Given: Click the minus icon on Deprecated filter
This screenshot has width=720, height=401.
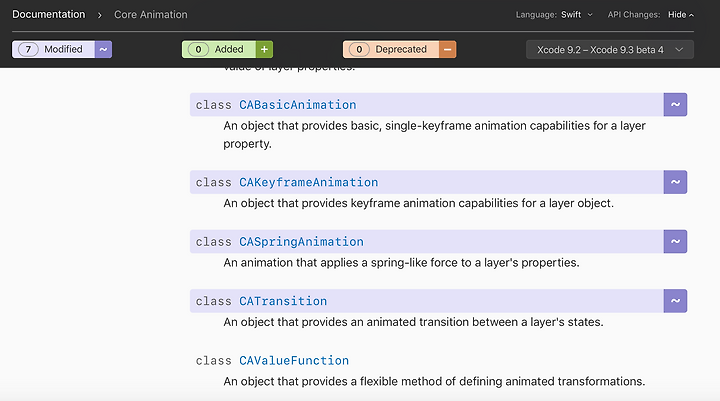Looking at the screenshot, I should point(447,49).
